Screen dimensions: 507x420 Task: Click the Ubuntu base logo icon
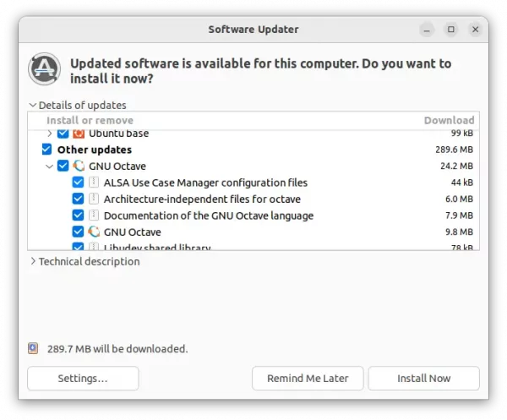[79, 134]
